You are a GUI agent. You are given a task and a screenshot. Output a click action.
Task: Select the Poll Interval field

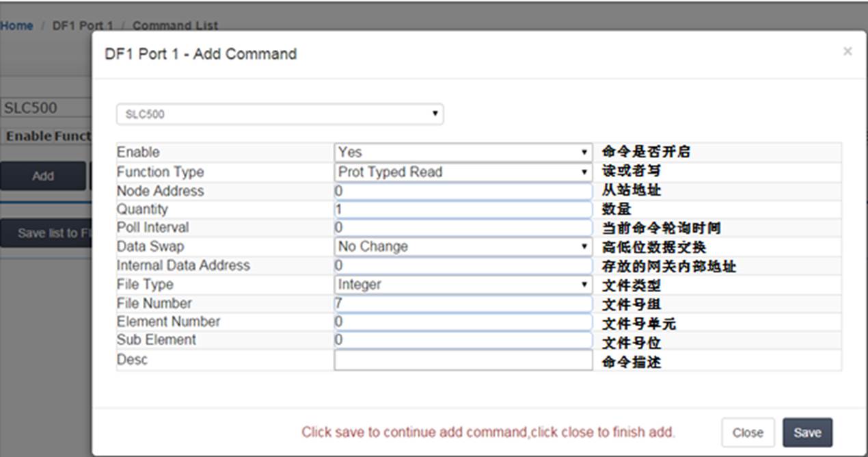coord(463,228)
